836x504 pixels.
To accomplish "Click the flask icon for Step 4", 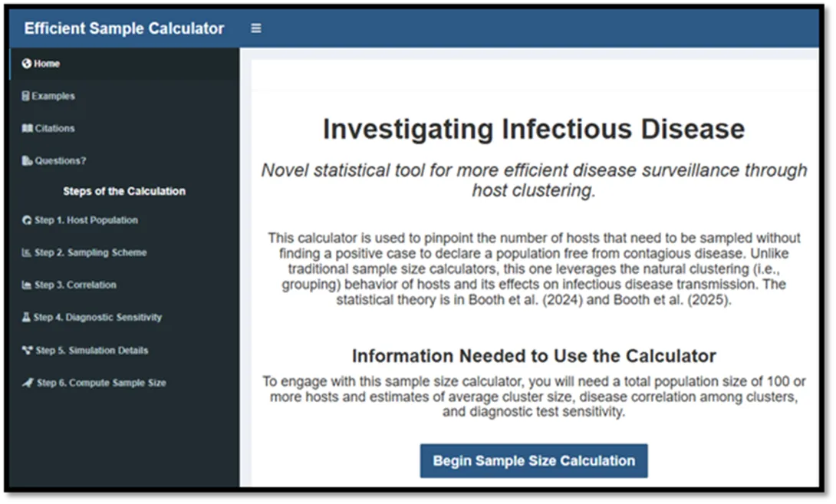I will point(25,318).
